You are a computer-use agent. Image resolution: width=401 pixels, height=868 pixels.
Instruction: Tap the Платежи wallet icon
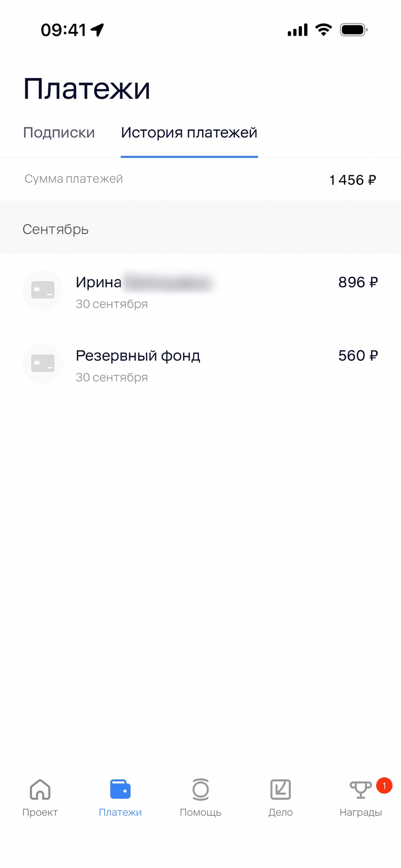click(120, 789)
